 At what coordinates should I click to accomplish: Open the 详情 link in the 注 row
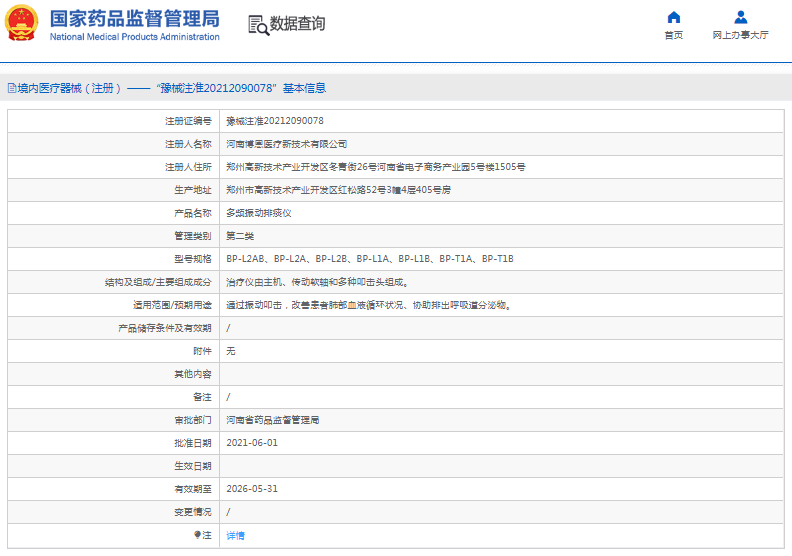[235, 535]
